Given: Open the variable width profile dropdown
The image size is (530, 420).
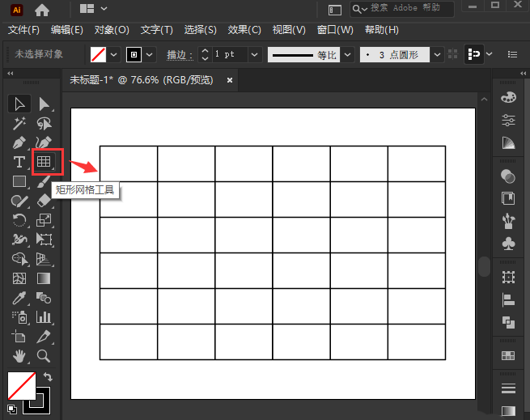Looking at the screenshot, I should pyautogui.click(x=347, y=55).
